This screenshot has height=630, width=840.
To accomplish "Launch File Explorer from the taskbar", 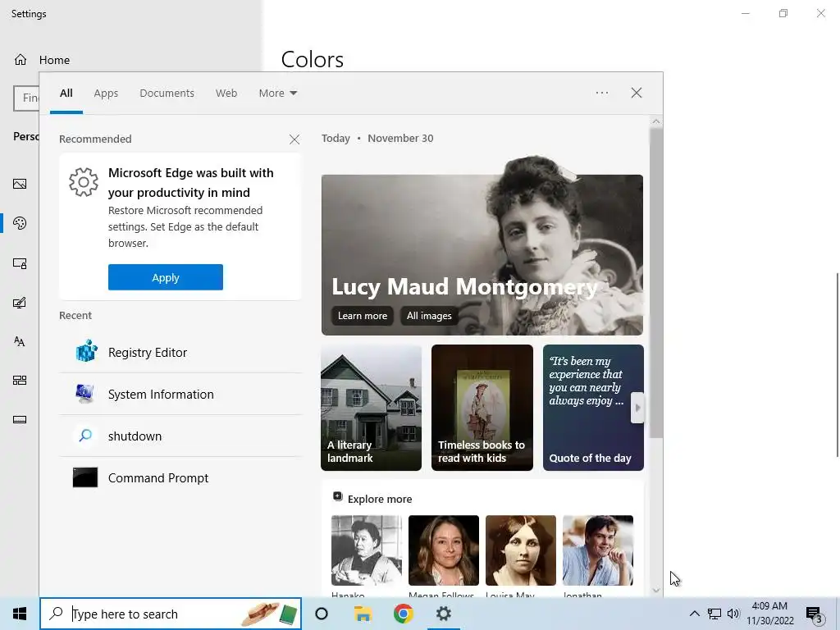I will point(363,614).
